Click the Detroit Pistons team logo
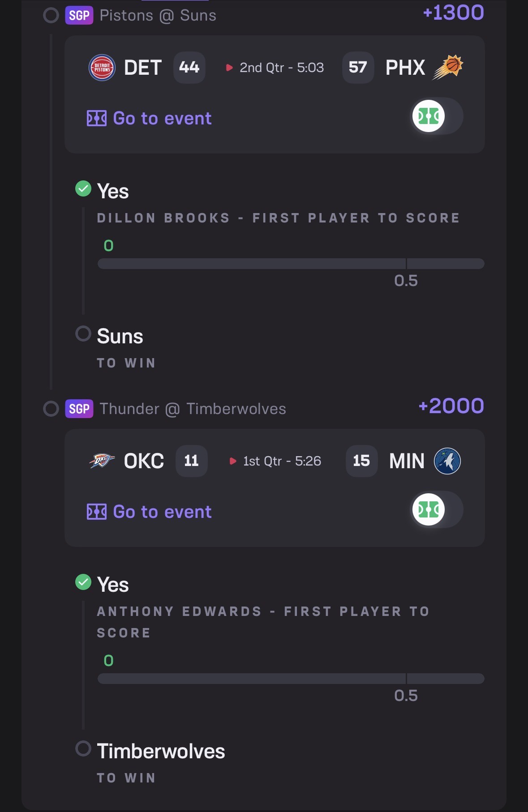The height and width of the screenshot is (812, 528). pos(102,68)
